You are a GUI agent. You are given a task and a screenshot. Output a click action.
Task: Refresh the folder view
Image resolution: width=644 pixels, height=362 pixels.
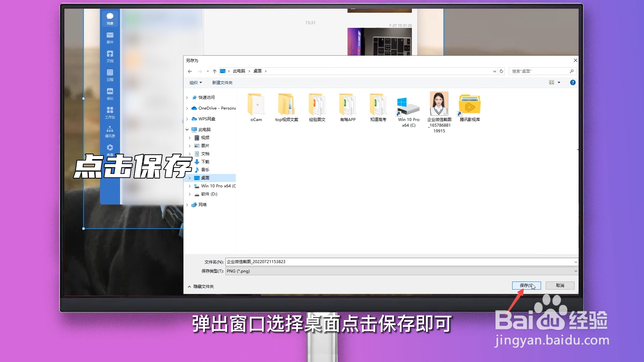(x=501, y=71)
